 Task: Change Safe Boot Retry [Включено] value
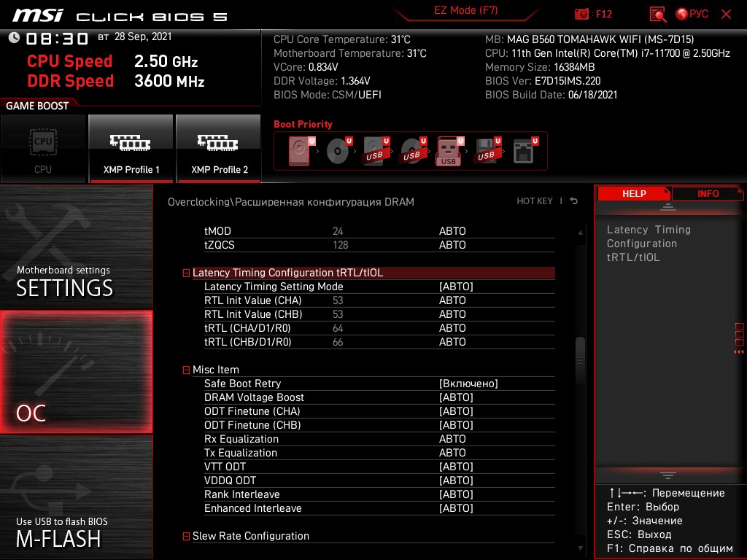tap(468, 384)
